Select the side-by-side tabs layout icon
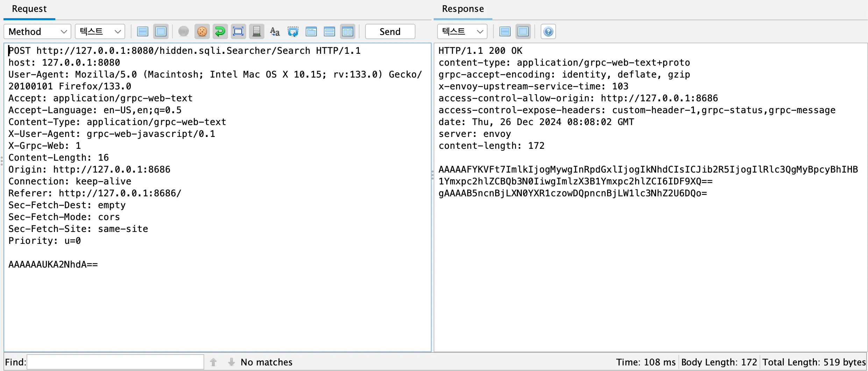The width and height of the screenshot is (868, 371). [348, 31]
